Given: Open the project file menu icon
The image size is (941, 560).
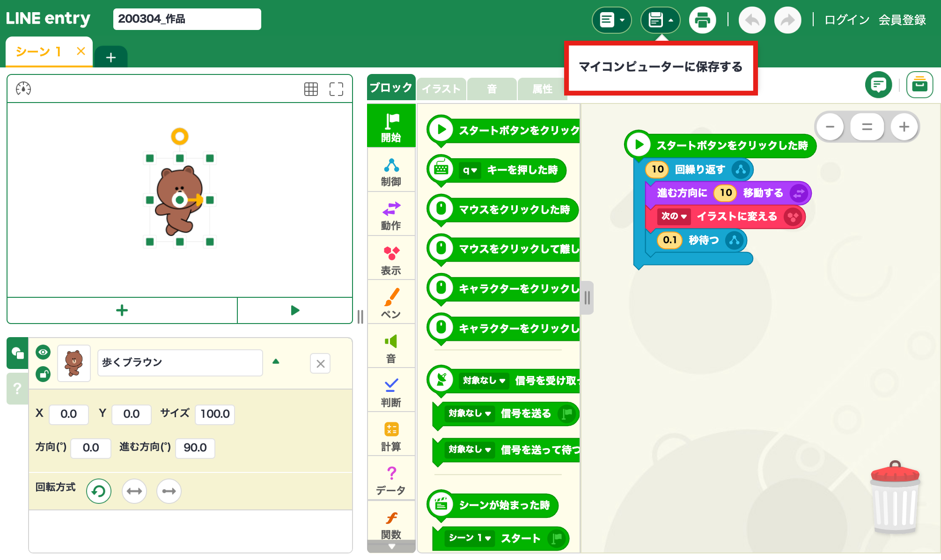Looking at the screenshot, I should tap(611, 20).
